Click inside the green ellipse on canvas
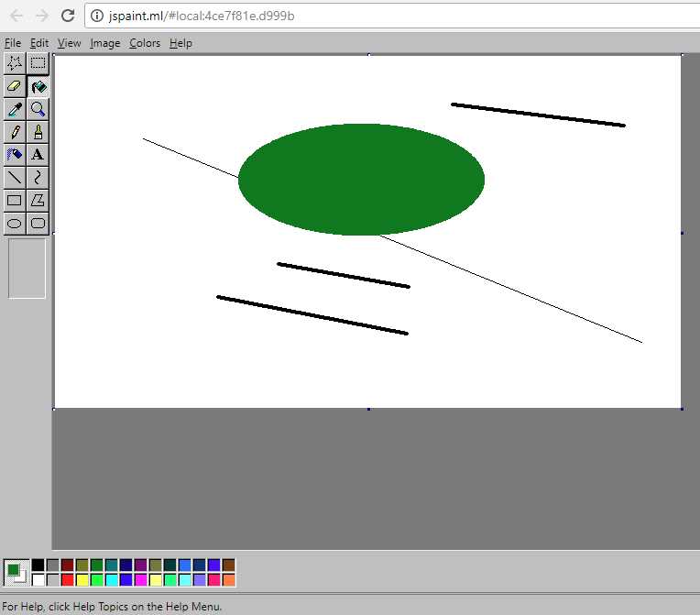The width and height of the screenshot is (700, 615). [x=361, y=180]
